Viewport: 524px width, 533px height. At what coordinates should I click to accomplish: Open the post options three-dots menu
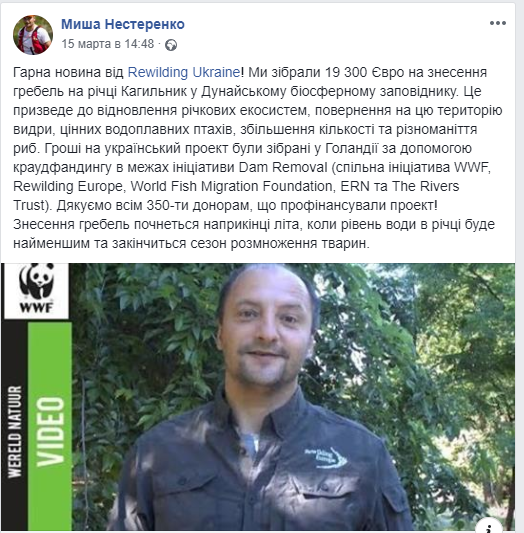498,23
